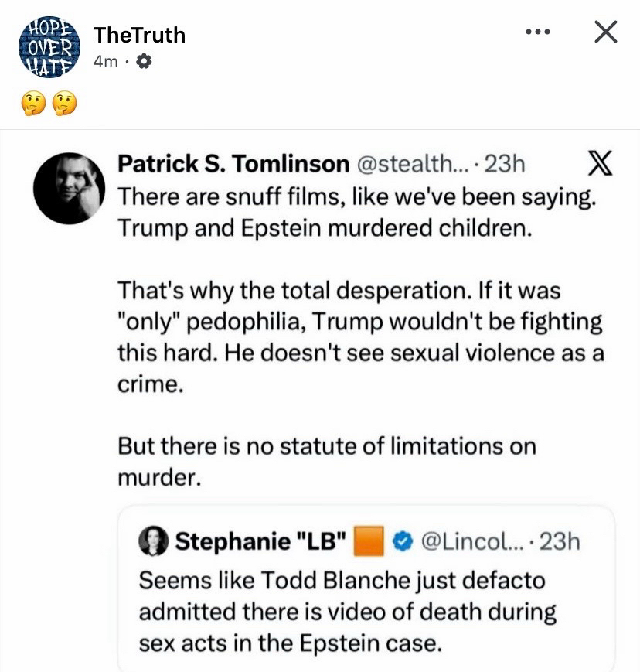Open the three-dot more options menu
Screen dimensions: 640x672
click(x=537, y=32)
